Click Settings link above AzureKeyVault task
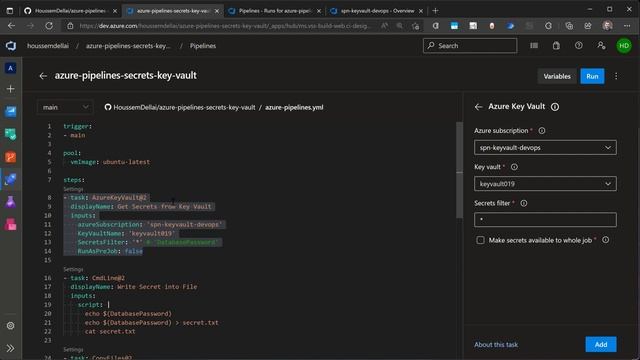 click(73, 189)
